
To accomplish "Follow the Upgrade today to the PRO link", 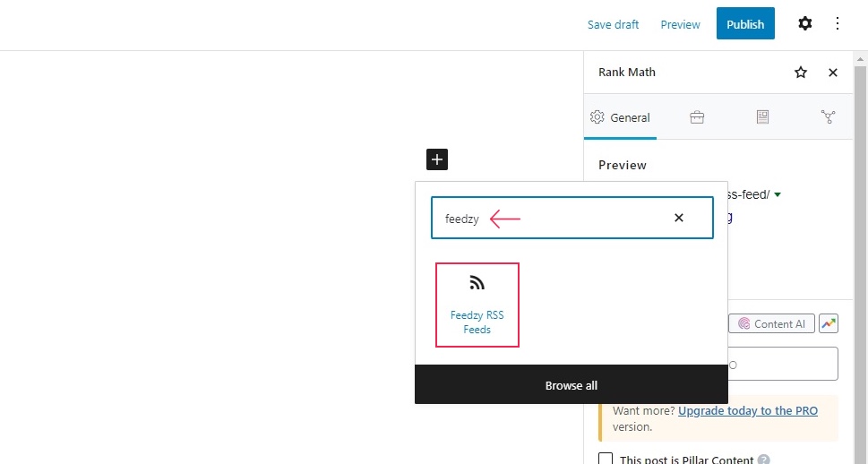I will tap(748, 411).
